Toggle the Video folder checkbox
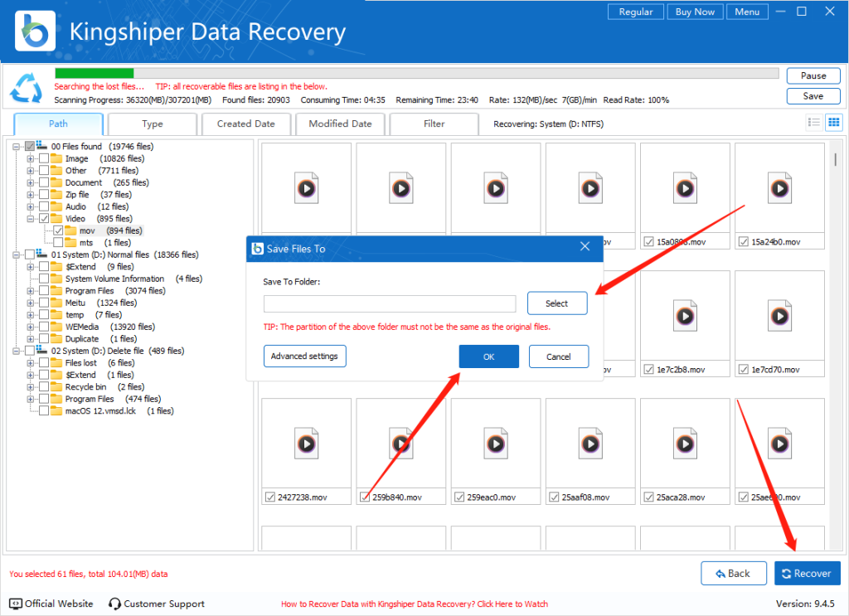Viewport: 849px width, 616px height. point(44,219)
